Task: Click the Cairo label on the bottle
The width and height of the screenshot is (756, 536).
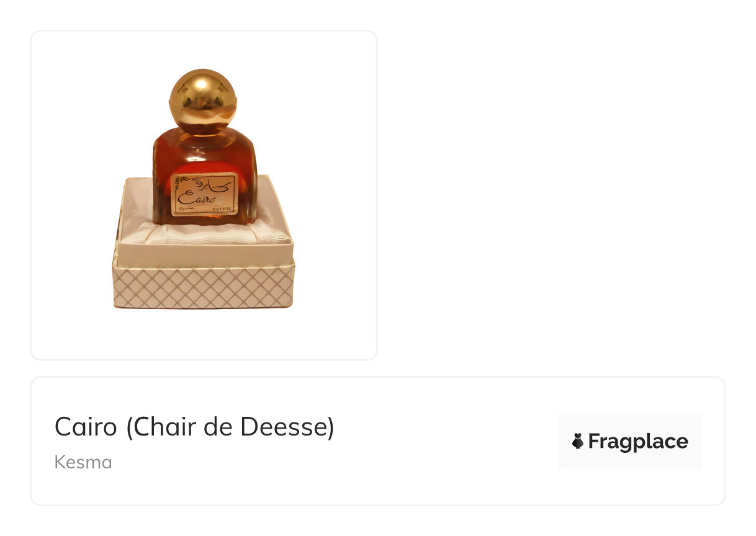Action: click(x=204, y=194)
